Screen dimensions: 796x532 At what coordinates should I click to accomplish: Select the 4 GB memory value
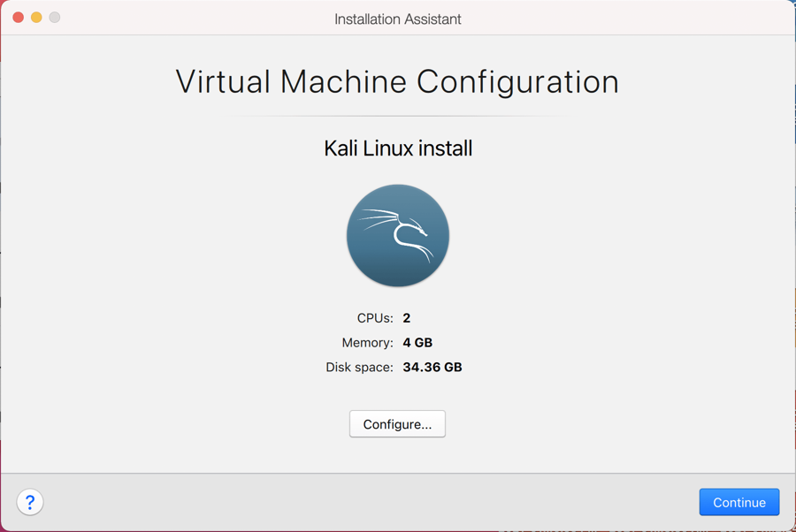(x=417, y=343)
